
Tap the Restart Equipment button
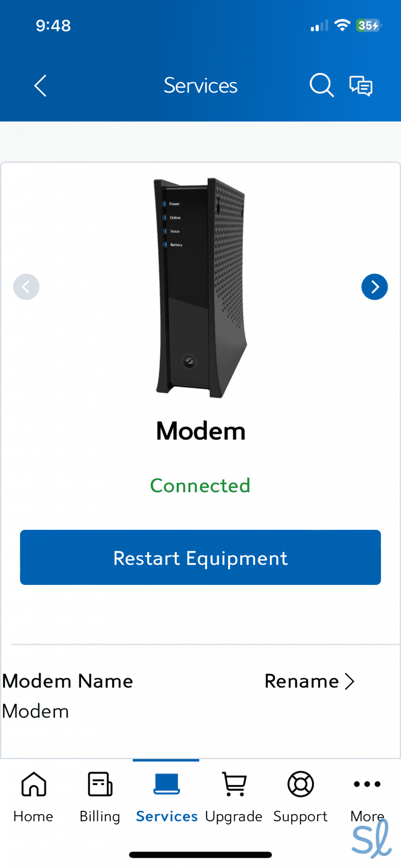(200, 557)
